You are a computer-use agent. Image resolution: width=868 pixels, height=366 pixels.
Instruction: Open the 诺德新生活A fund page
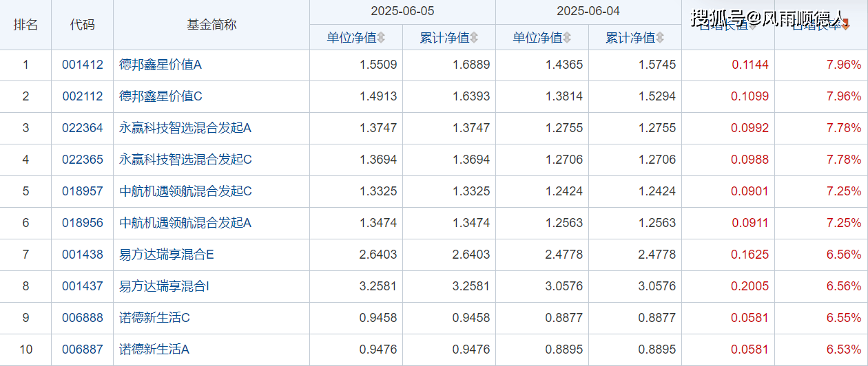tap(154, 349)
